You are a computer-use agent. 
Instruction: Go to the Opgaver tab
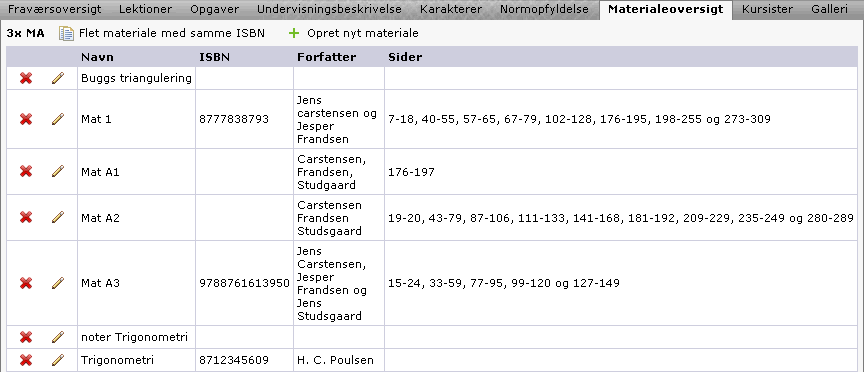(214, 9)
